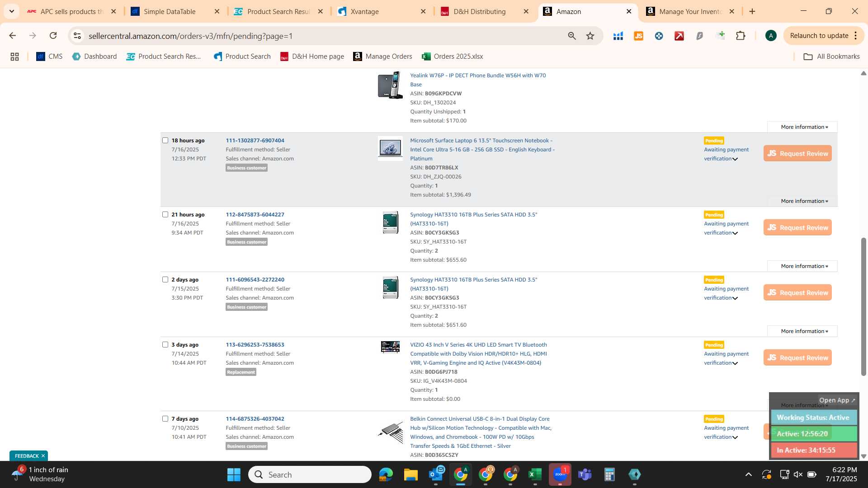Open a new browser tab
Image resolution: width=868 pixels, height=488 pixels.
(x=752, y=11)
